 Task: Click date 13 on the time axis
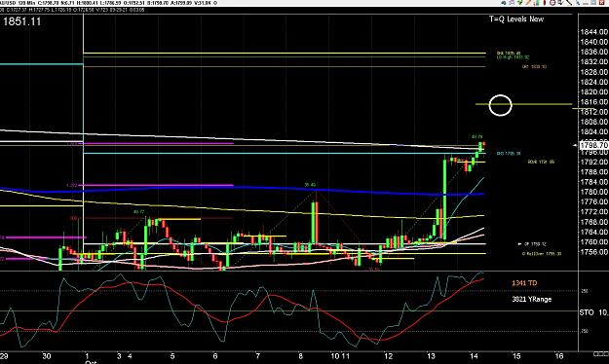[x=431, y=356]
